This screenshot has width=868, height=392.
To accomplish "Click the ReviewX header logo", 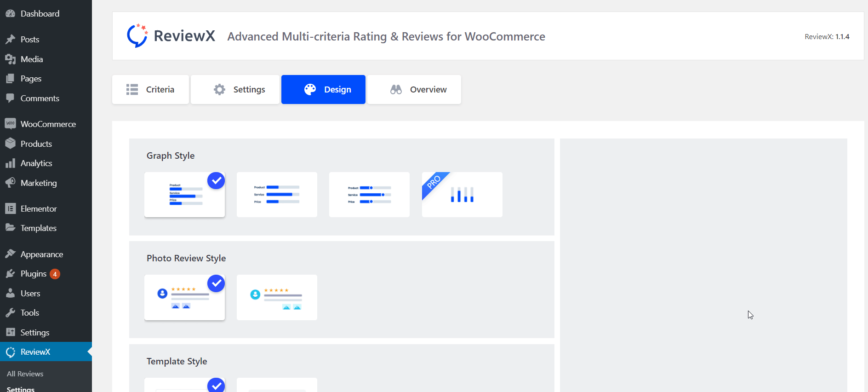I will (171, 36).
